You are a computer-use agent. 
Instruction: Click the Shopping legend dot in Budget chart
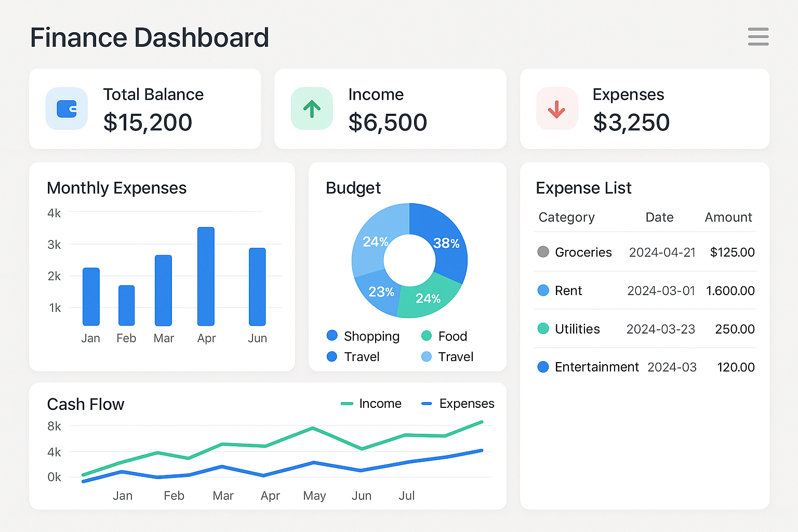coord(332,336)
